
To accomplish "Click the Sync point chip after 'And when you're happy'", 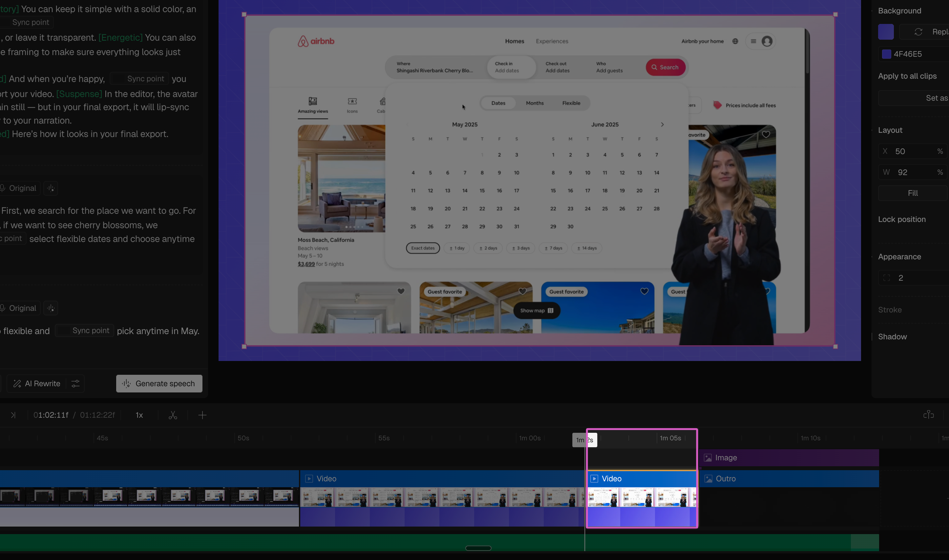I will click(x=139, y=78).
